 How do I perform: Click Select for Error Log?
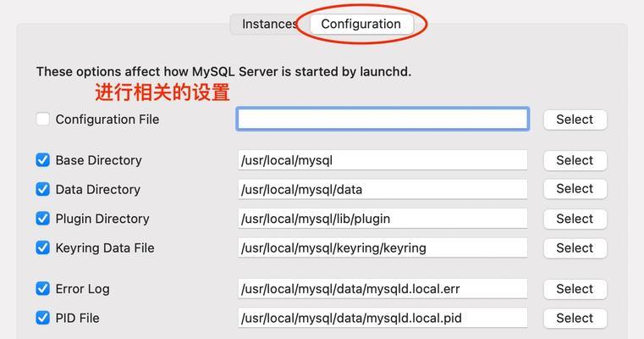click(x=575, y=289)
